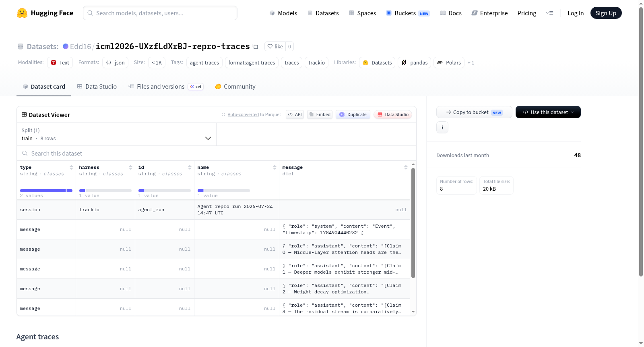Screen dimensions: 644x347
Task: Open Buckets in top navigation
Action: (408, 13)
